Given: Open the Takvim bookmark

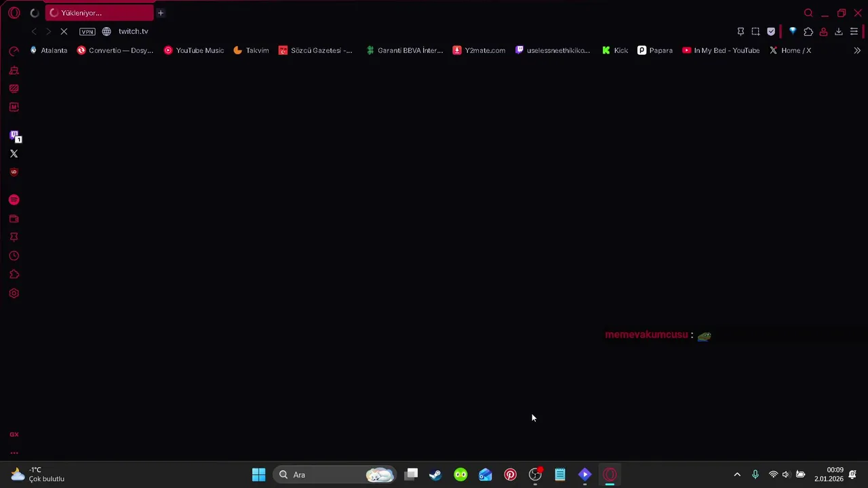Looking at the screenshot, I should point(251,50).
